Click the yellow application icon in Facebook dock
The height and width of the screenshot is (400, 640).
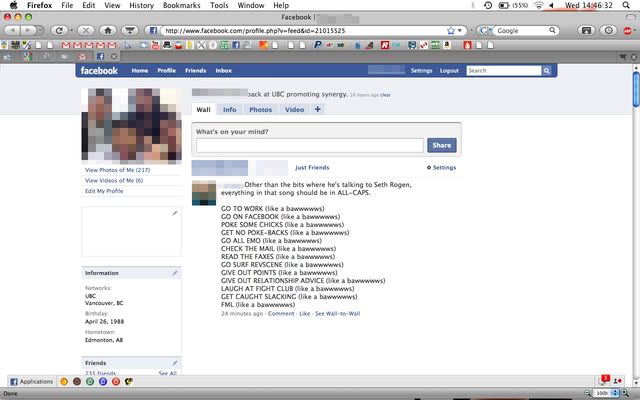coord(64,382)
